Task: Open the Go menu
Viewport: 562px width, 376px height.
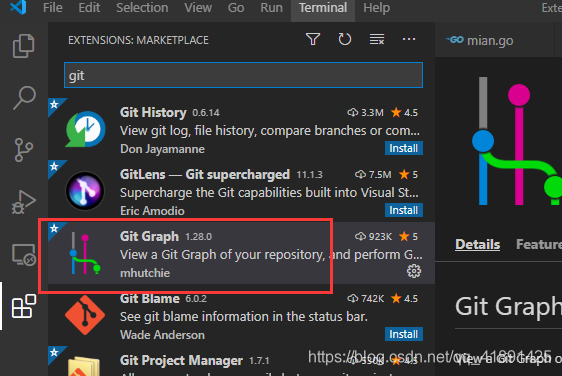Action: (x=236, y=8)
